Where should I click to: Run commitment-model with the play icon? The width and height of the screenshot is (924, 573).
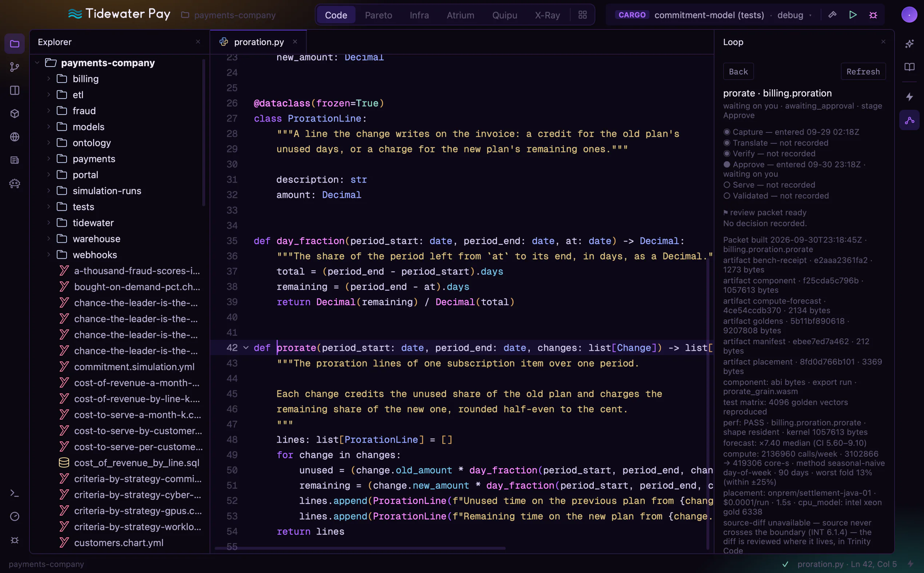pos(853,15)
